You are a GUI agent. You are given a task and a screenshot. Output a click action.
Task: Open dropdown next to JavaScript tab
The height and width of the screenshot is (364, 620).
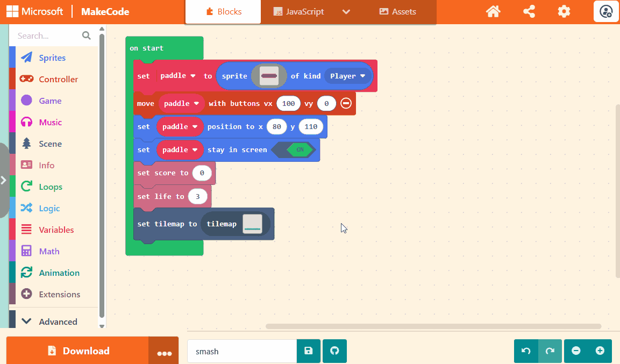click(346, 12)
